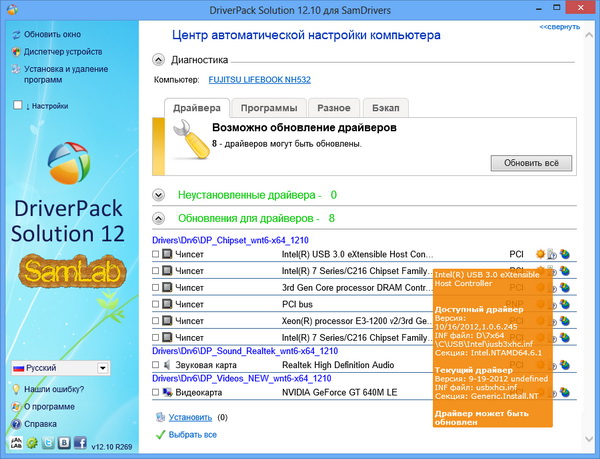This screenshot has width=600, height=459.
Task: Click the sun icon in USB 3.0 row
Action: click(x=540, y=254)
